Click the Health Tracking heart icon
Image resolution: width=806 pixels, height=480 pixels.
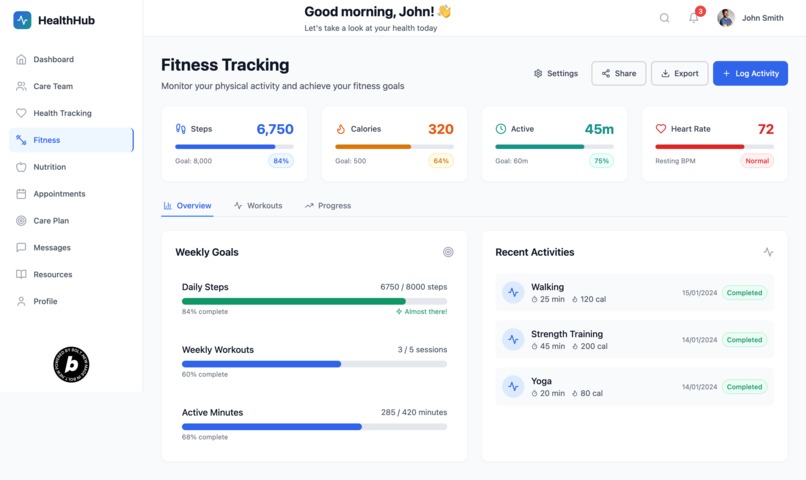(x=21, y=113)
